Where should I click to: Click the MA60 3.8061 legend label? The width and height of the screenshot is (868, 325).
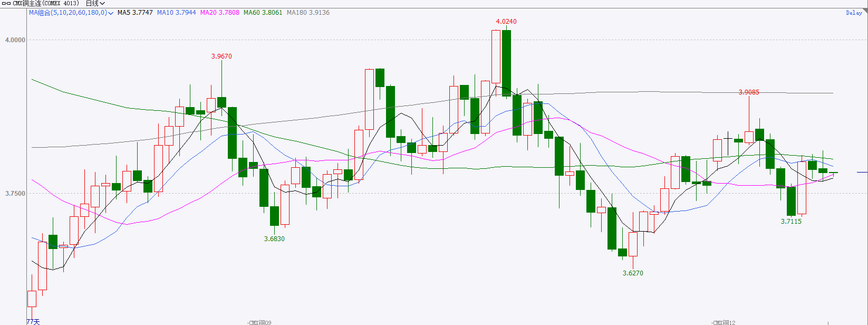(x=263, y=13)
